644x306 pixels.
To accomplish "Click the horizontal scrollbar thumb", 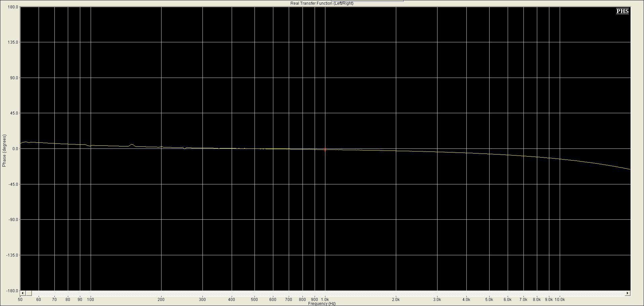I will click(x=29, y=293).
